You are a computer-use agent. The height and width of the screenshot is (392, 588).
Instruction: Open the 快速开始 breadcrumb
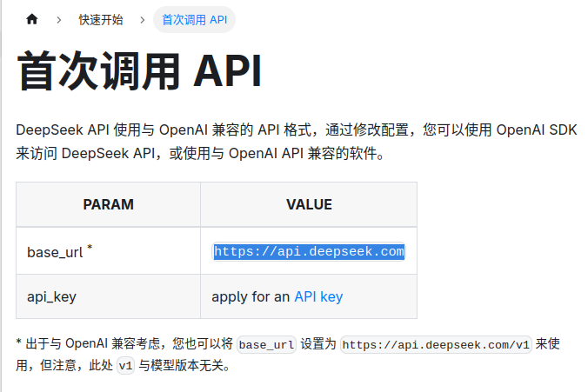pyautogui.click(x=101, y=20)
